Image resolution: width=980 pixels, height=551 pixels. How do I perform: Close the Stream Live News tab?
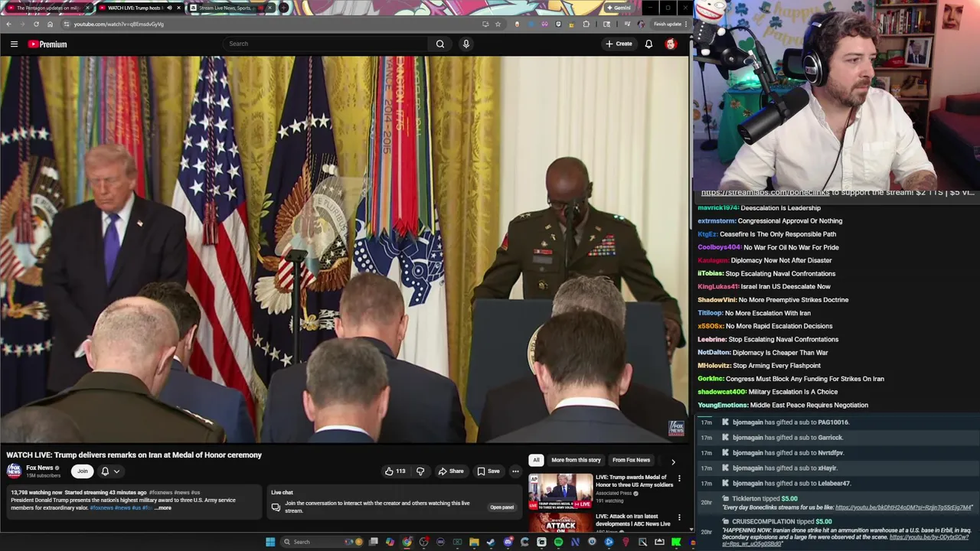pos(269,8)
